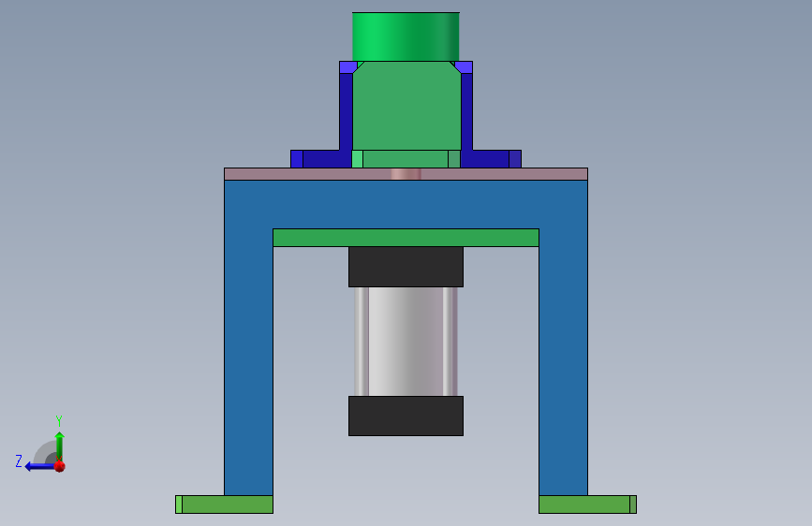Select the left flange of the purple bracket
The height and width of the screenshot is (526, 812).
coord(321,159)
